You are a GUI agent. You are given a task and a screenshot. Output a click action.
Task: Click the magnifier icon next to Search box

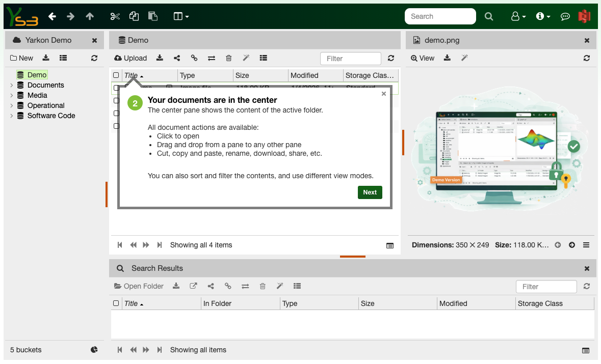click(489, 16)
